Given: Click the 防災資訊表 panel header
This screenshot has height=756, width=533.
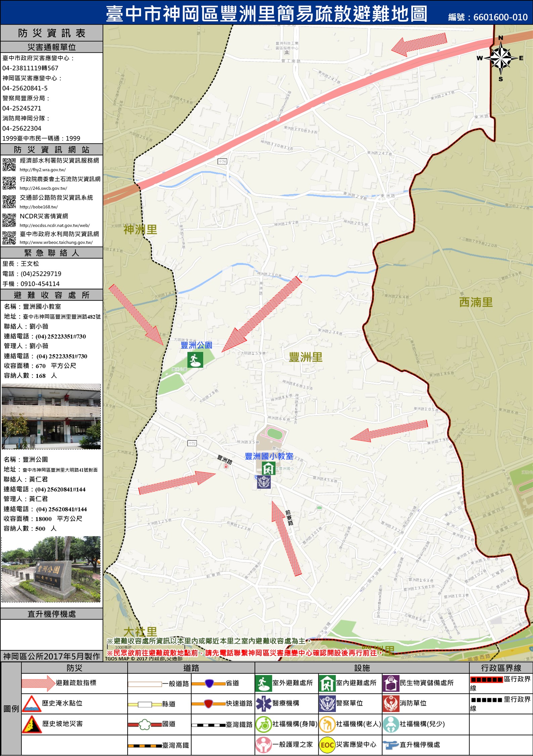Looking at the screenshot, I should [52, 33].
